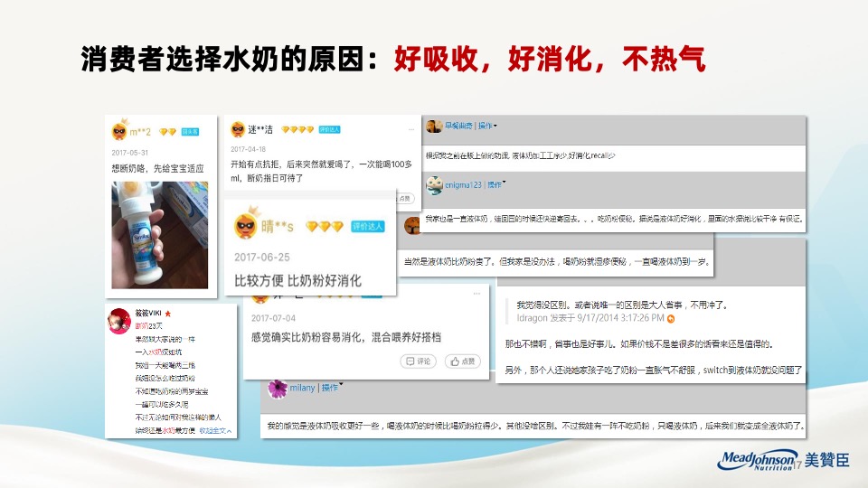Click the 回头客 badge beside m**2

[x=190, y=132]
